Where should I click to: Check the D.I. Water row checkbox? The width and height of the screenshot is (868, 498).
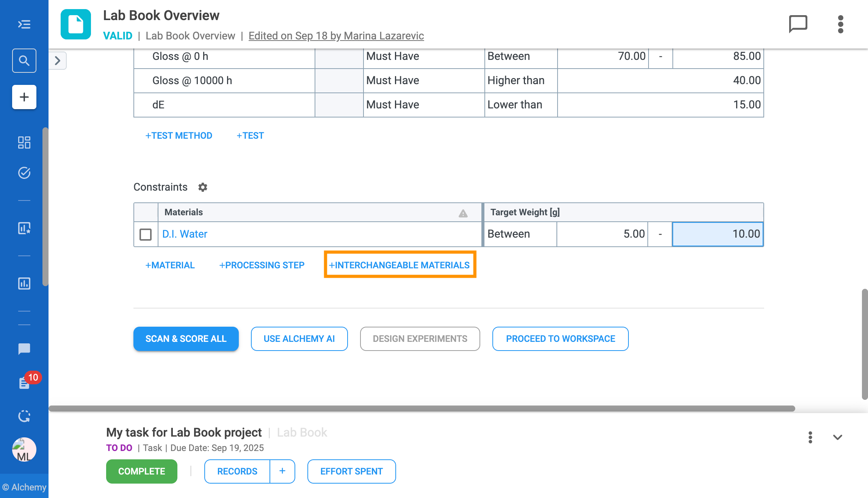146,234
